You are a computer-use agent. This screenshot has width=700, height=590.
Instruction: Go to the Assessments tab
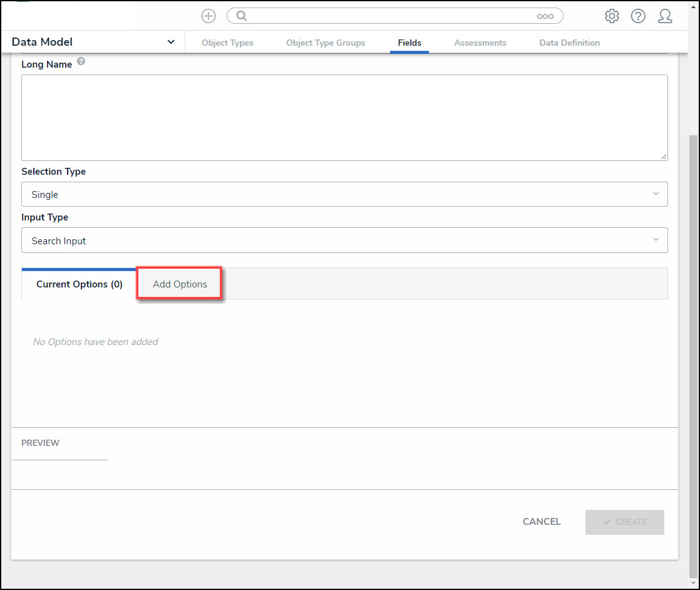(x=480, y=43)
